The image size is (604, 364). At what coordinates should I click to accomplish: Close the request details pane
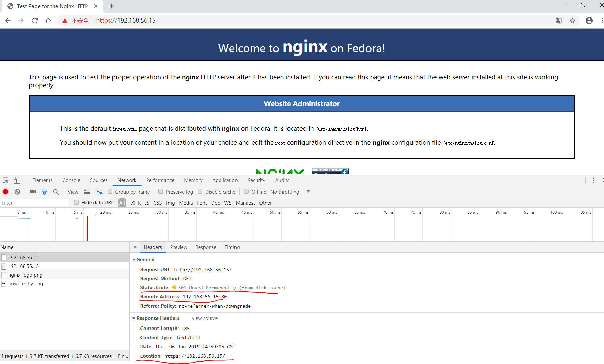pyautogui.click(x=135, y=247)
